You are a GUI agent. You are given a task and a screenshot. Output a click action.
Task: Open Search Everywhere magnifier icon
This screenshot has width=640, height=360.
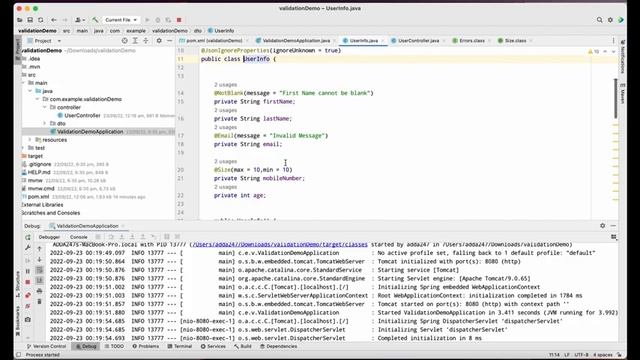coord(599,20)
